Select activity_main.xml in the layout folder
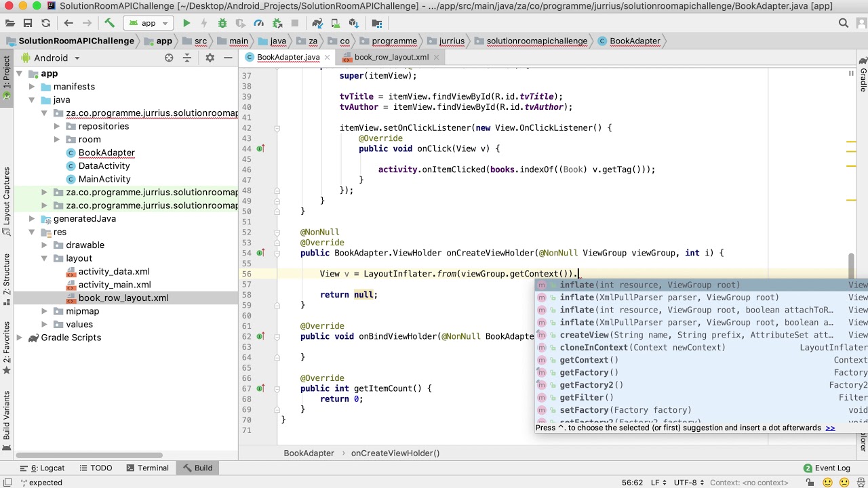 click(114, 285)
